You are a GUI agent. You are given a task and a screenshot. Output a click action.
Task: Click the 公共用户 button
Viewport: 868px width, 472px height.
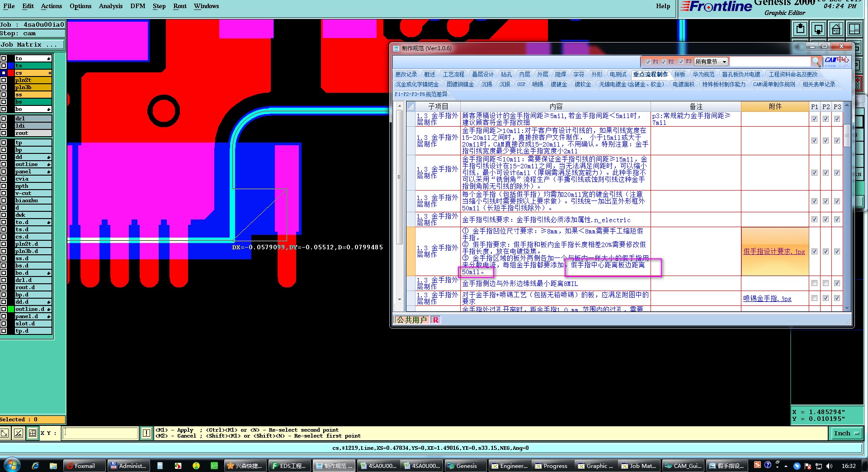pyautogui.click(x=412, y=320)
